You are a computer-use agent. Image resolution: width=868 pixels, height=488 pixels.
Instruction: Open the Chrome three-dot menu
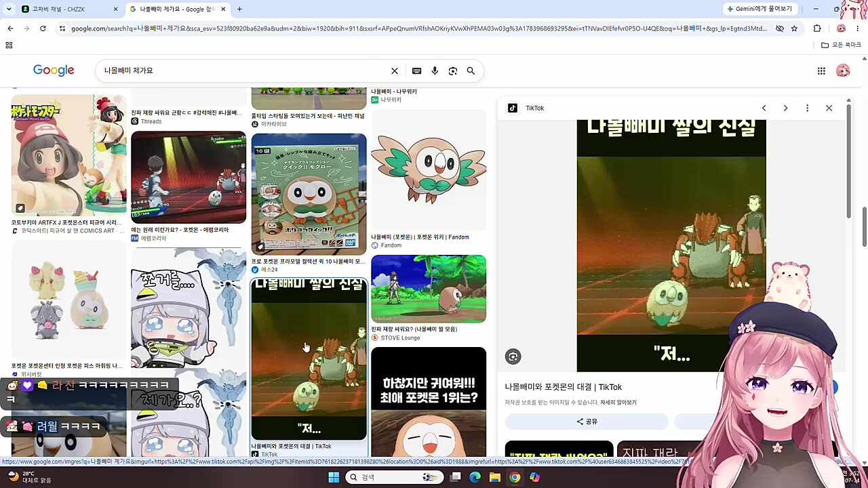click(x=858, y=28)
